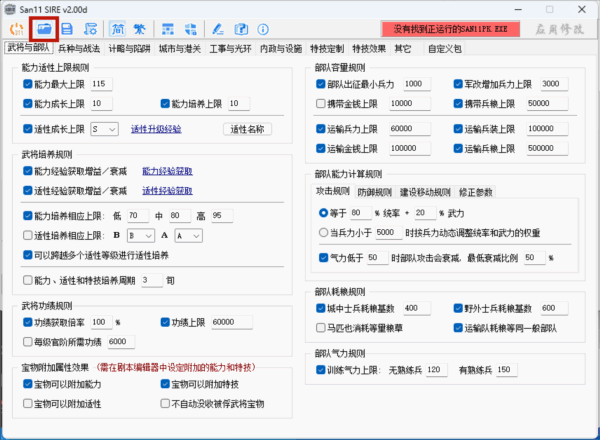Enable the 携带金钱上限 checkbox
The image size is (600, 440).
tap(320, 103)
